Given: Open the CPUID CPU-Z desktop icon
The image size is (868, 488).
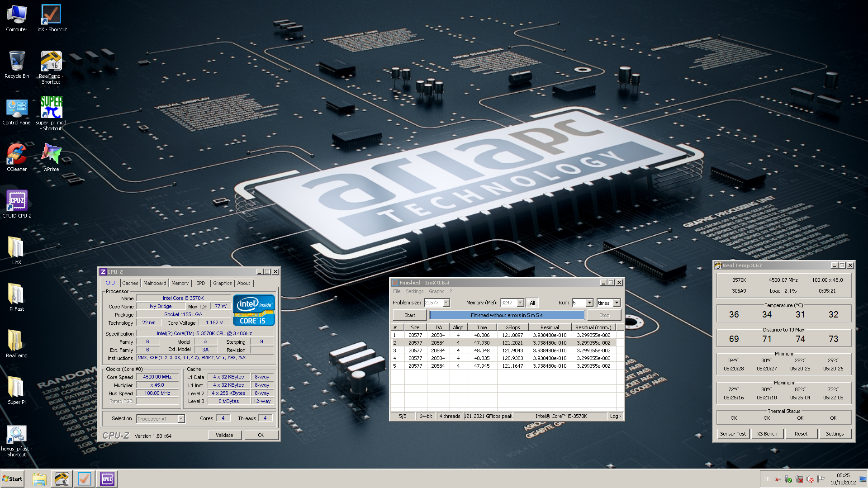Looking at the screenshot, I should pyautogui.click(x=17, y=202).
